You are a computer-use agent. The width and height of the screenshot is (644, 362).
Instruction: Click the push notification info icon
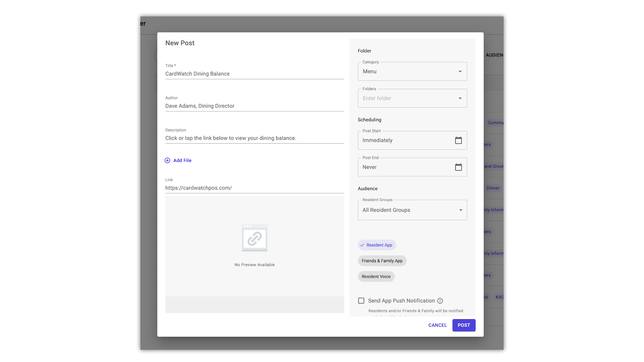[440, 301]
